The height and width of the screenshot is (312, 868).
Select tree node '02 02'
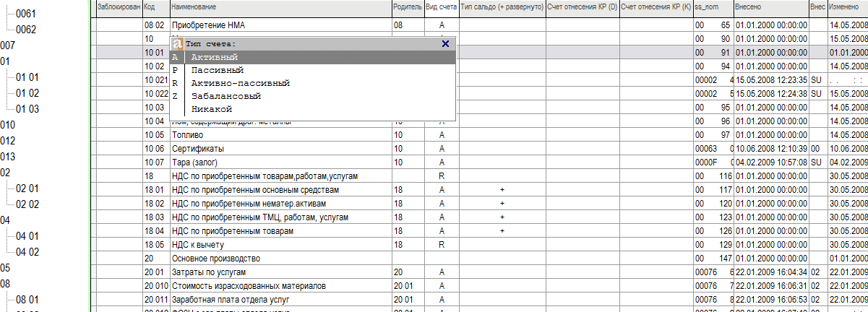point(27,204)
